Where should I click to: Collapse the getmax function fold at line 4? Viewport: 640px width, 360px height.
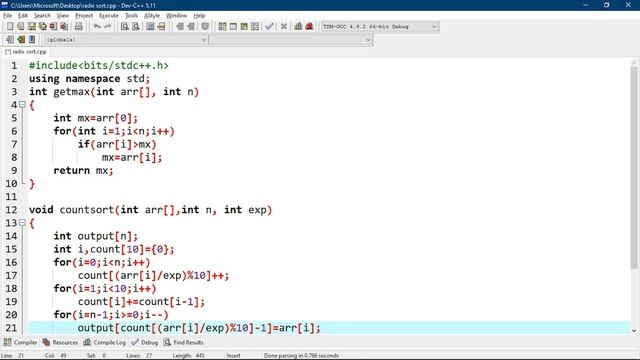point(22,105)
